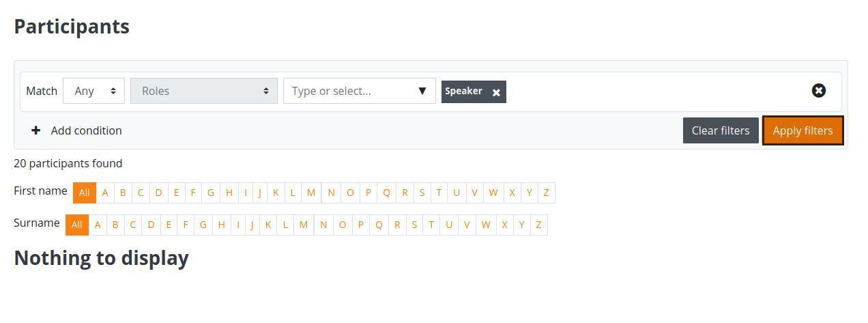Select All in the First name filter
868x323 pixels.
click(x=85, y=193)
